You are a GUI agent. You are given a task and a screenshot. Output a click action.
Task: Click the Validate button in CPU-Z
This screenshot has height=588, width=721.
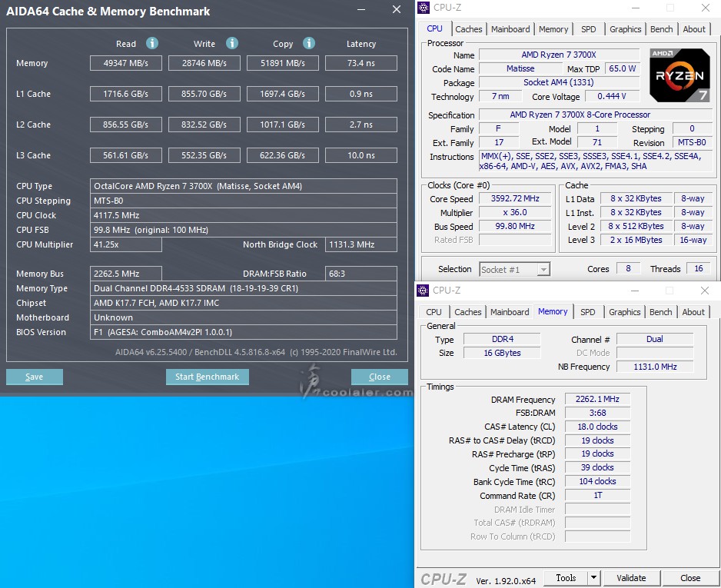pos(631,578)
